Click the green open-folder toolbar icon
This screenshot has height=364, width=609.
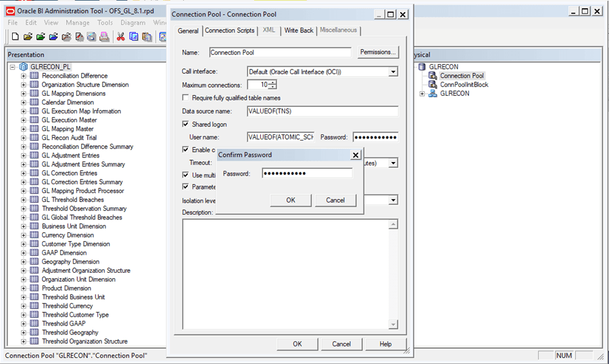[41, 37]
